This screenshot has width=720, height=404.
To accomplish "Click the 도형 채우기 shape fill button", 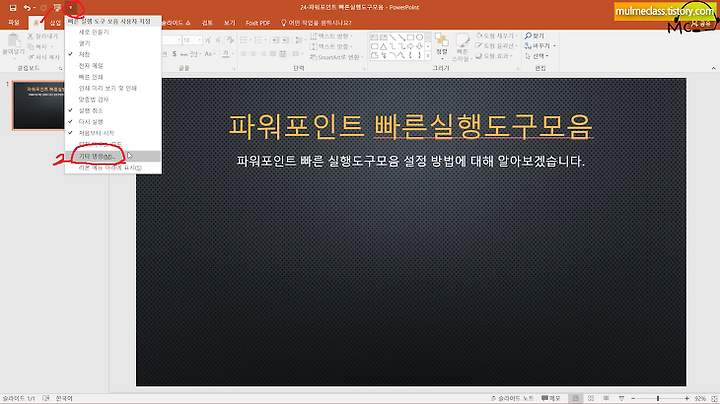I will pos(497,36).
